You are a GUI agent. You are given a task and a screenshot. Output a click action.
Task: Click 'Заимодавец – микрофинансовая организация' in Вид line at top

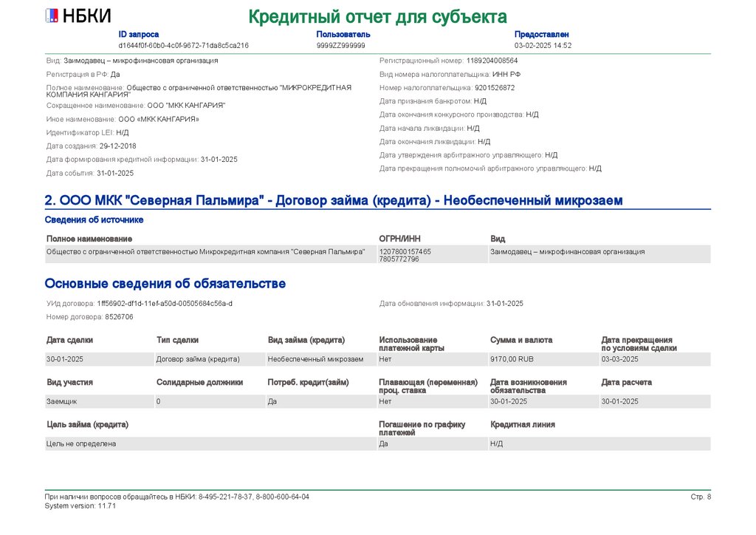click(x=141, y=61)
